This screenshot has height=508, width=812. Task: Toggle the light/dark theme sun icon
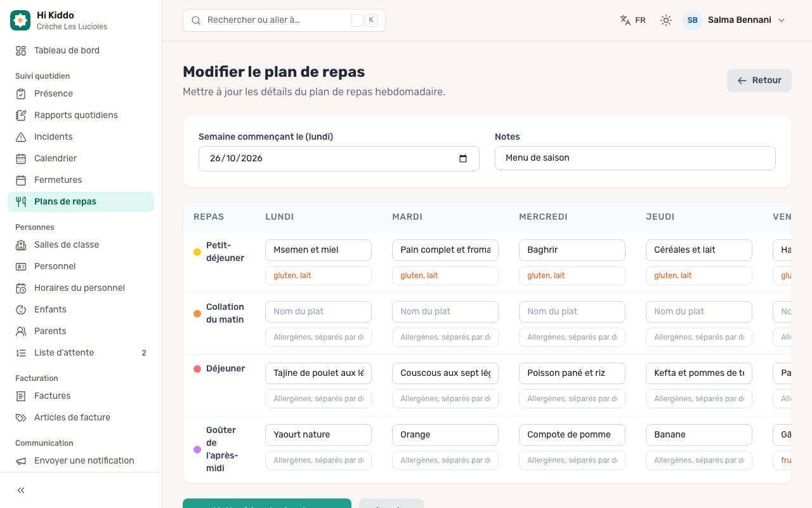coord(666,20)
